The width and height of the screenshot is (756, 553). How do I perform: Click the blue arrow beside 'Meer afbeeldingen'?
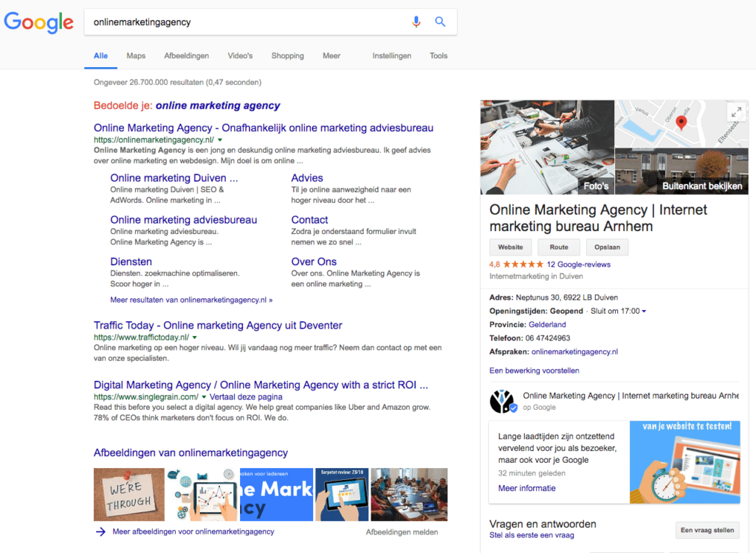coord(98,531)
